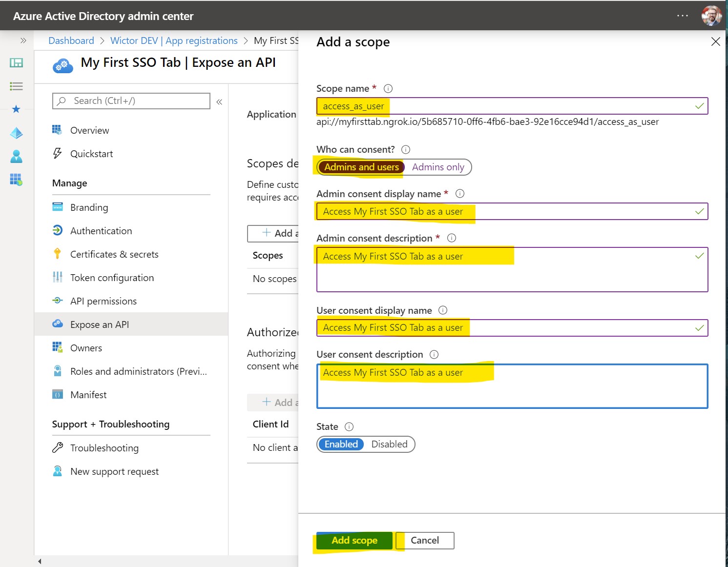Image resolution: width=728 pixels, height=567 pixels.
Task: Click the Troubleshooting wrench icon
Action: (x=58, y=447)
